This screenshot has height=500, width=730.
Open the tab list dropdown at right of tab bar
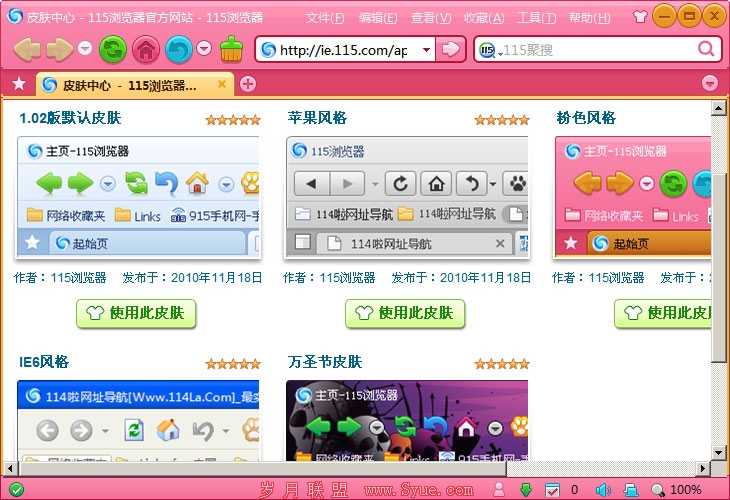click(x=710, y=83)
